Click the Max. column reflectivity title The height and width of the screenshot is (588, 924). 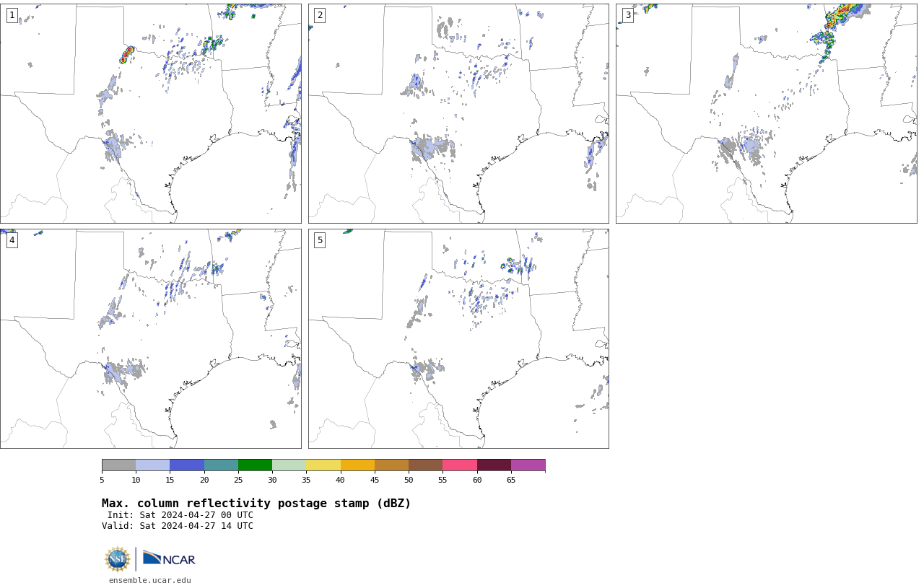pyautogui.click(x=256, y=504)
